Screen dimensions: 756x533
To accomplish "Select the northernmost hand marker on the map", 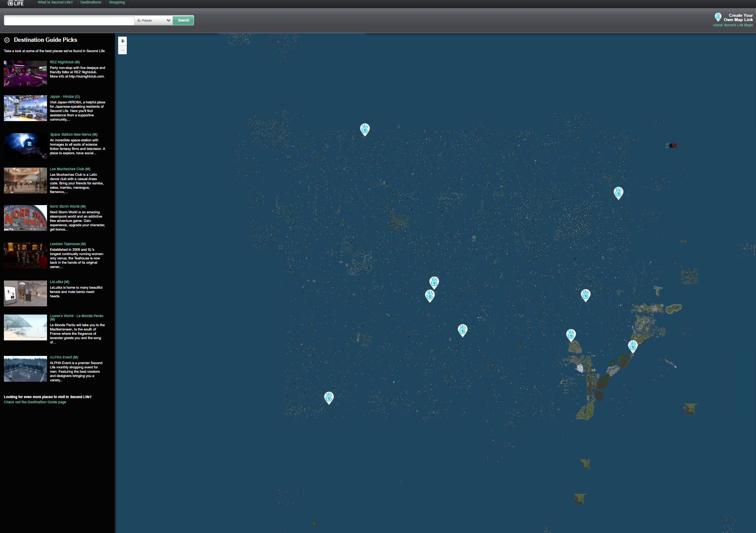I will point(365,130).
